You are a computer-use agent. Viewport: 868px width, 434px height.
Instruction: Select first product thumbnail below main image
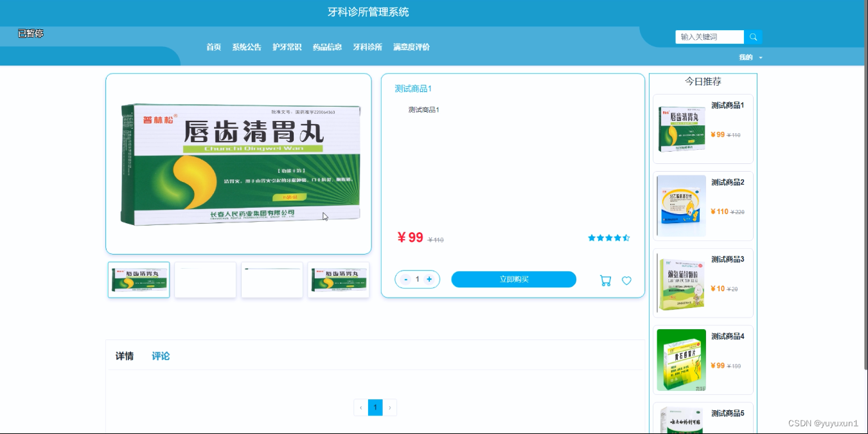tap(139, 280)
